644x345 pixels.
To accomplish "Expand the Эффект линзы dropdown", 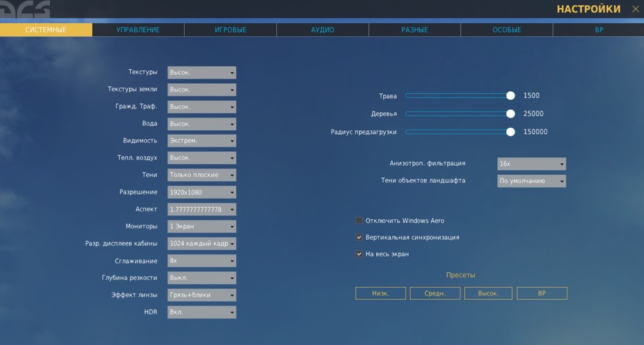I will 202,295.
